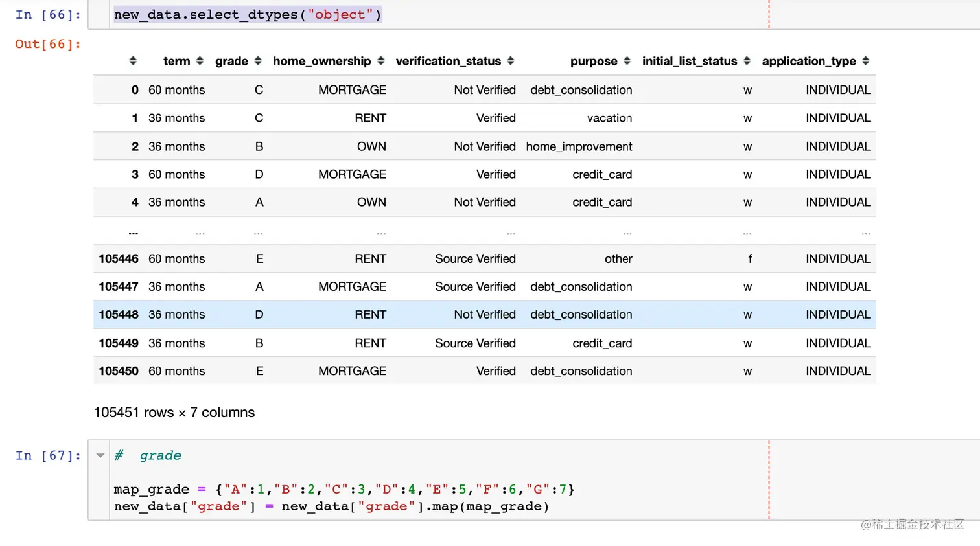
Task: Click 'w' initial_list_status cell in row 0
Action: point(747,91)
